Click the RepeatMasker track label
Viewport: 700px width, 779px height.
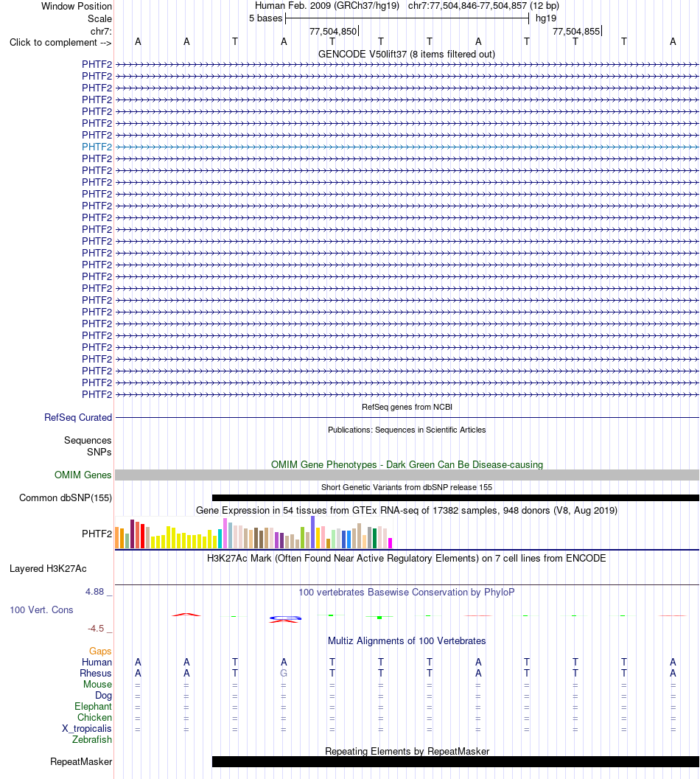[81, 761]
